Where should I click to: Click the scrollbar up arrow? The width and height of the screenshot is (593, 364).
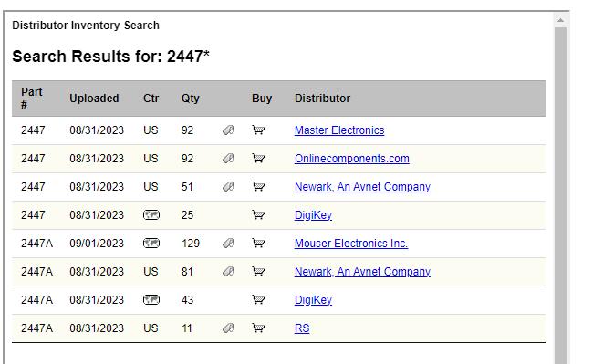tap(560, 20)
